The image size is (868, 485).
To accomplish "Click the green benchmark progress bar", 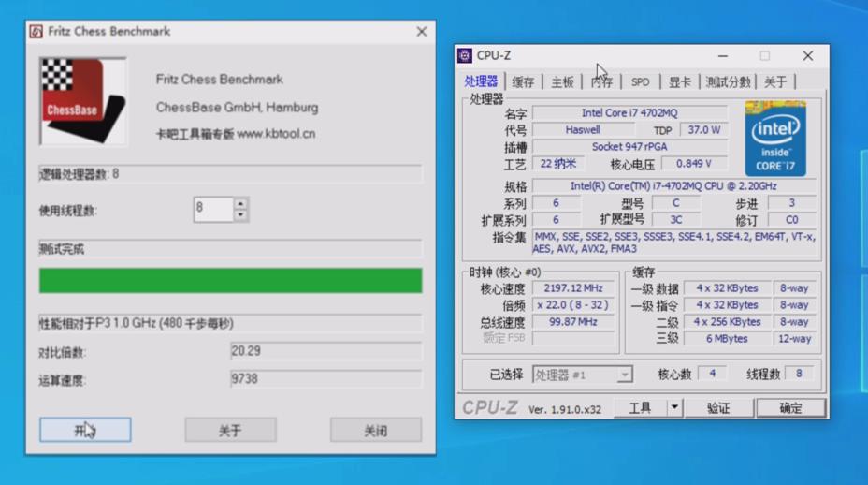I will click(x=230, y=281).
